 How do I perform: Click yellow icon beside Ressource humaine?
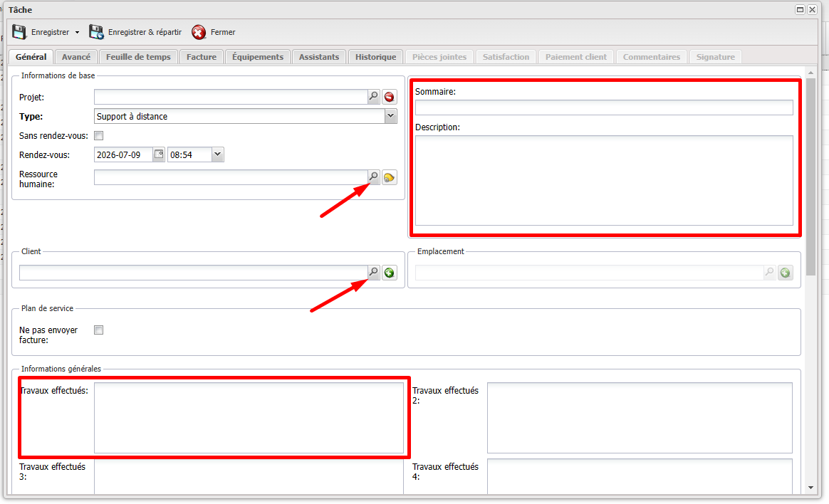pos(390,177)
